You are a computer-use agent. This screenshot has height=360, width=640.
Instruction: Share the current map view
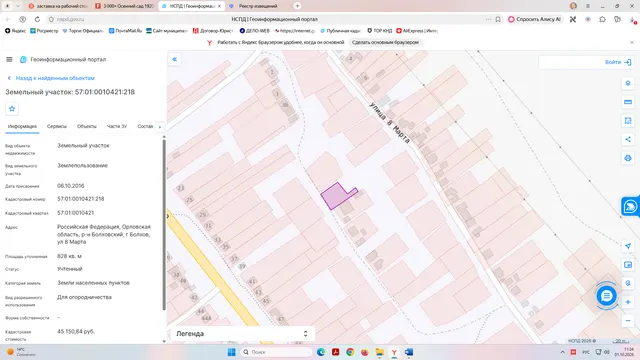(628, 139)
